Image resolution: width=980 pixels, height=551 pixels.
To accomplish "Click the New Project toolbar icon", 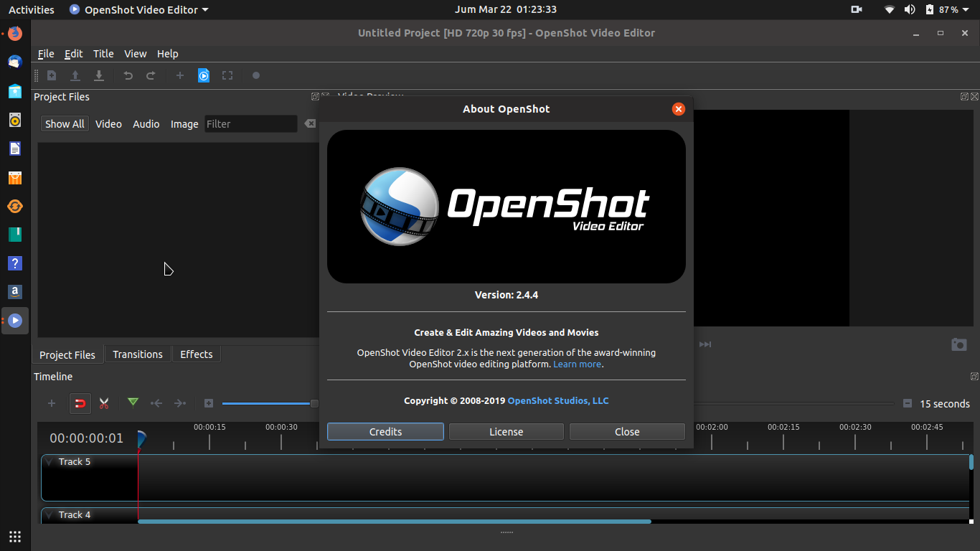I will point(52,75).
